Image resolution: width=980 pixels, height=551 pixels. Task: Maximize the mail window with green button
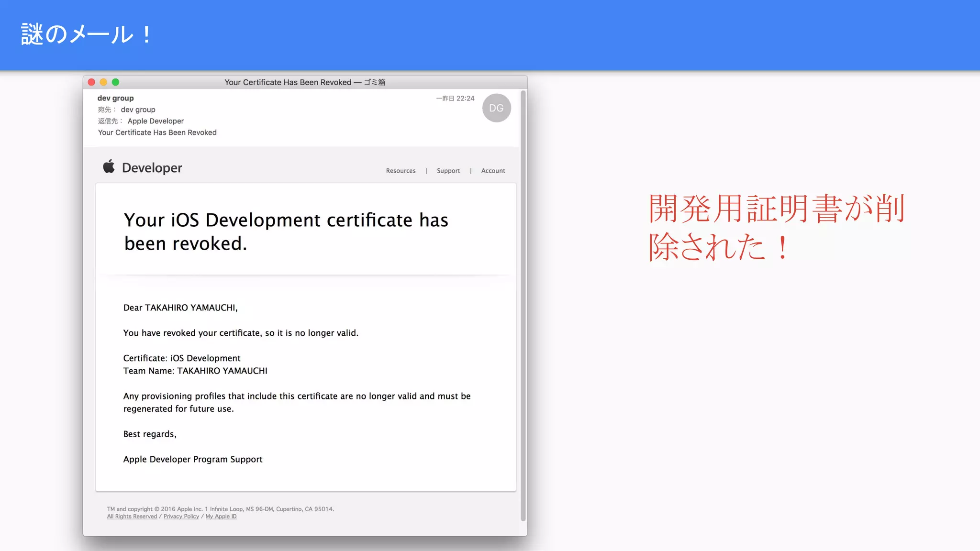(115, 82)
